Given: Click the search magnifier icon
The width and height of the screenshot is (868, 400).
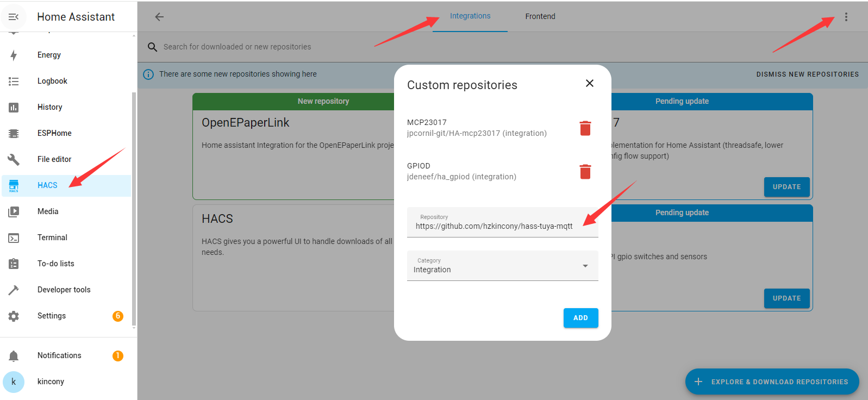Looking at the screenshot, I should click(x=153, y=47).
